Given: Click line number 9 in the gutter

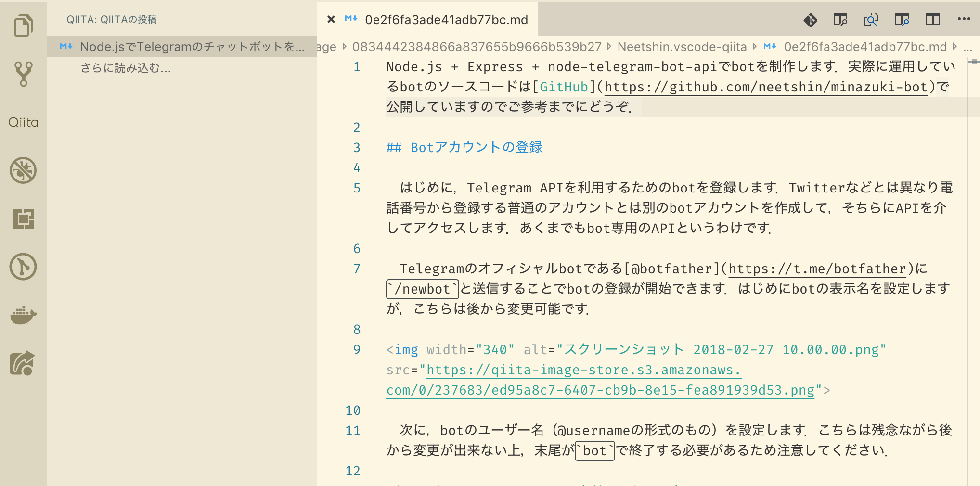Looking at the screenshot, I should (357, 350).
